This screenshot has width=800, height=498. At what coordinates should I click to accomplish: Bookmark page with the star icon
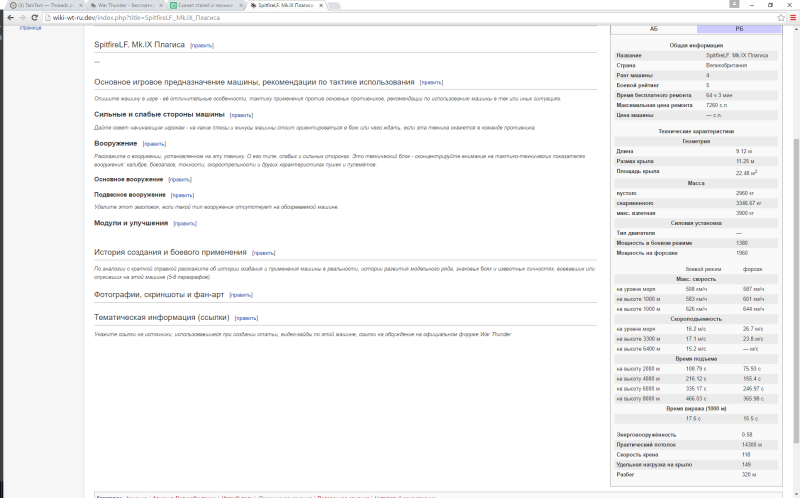pos(781,17)
